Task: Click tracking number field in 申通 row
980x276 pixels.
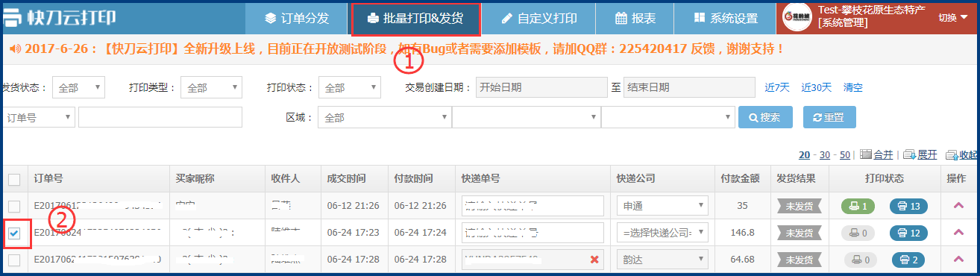Action: (x=533, y=206)
